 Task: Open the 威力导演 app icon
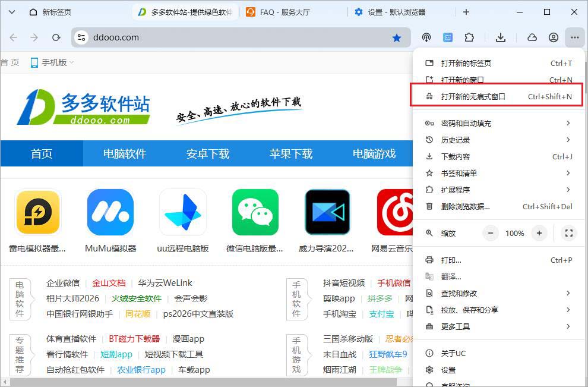pyautogui.click(x=327, y=212)
